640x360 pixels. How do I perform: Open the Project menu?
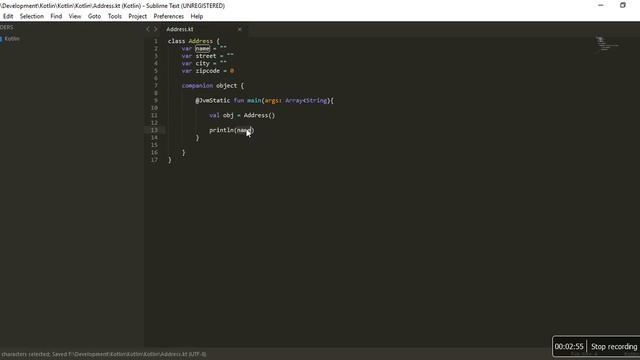(138, 16)
